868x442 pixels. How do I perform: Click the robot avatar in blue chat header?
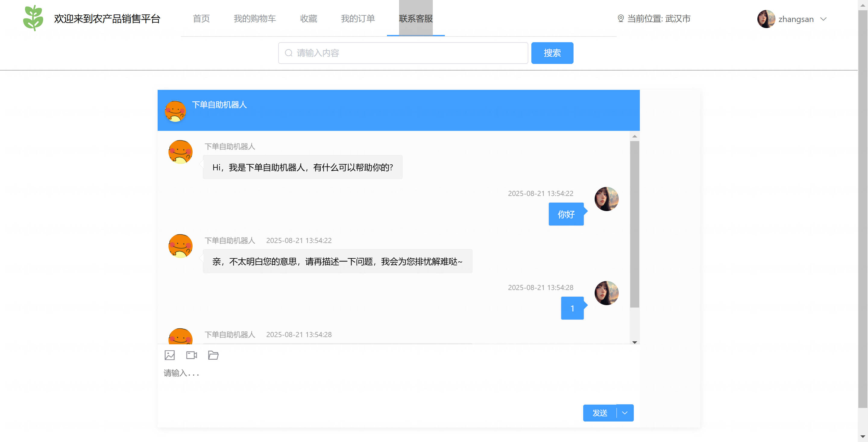pyautogui.click(x=175, y=111)
